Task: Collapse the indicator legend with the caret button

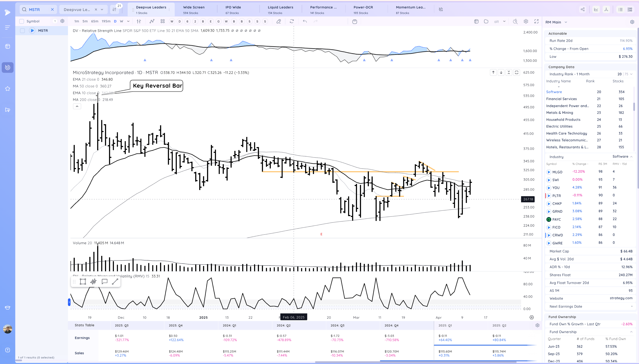Action: click(x=77, y=106)
